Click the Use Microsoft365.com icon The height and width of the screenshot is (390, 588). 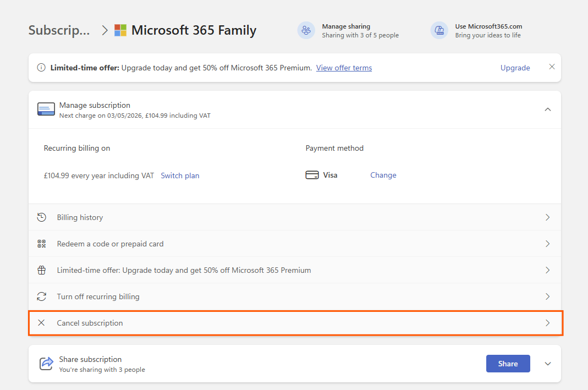(x=439, y=30)
